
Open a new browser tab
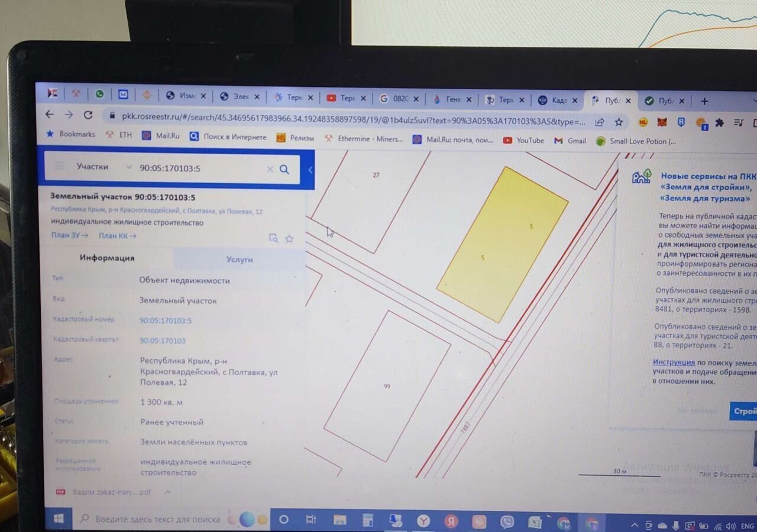(x=704, y=101)
